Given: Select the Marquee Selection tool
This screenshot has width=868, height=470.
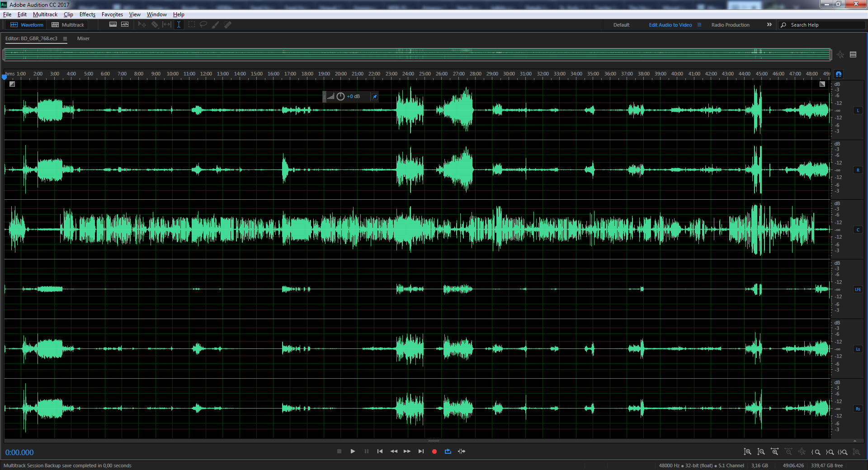Looking at the screenshot, I should (x=192, y=24).
